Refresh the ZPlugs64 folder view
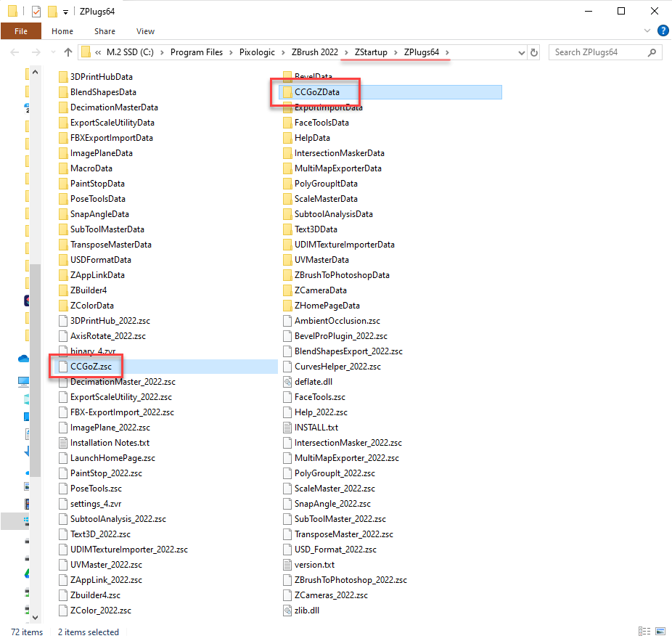The height and width of the screenshot is (641, 672). pos(534,52)
